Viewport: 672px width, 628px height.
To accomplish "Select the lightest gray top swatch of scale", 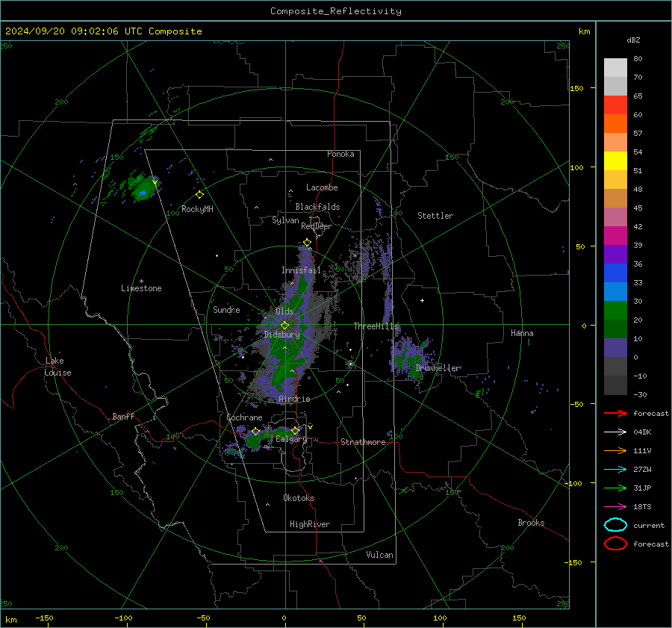I will [x=615, y=68].
